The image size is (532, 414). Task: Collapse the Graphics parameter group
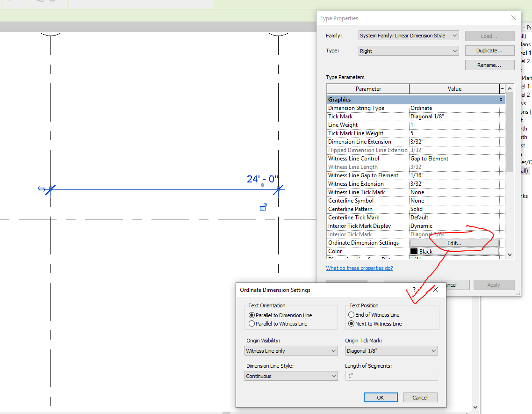pyautogui.click(x=501, y=99)
